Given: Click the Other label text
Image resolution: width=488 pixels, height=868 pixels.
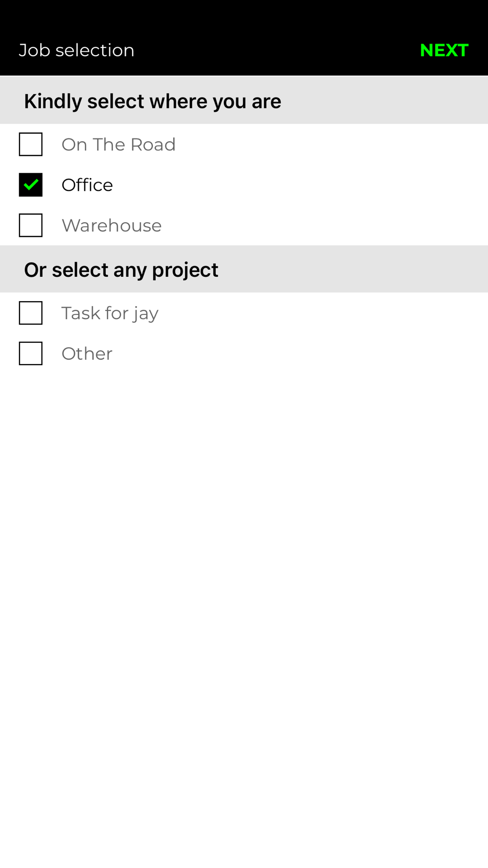Looking at the screenshot, I should point(87,353).
